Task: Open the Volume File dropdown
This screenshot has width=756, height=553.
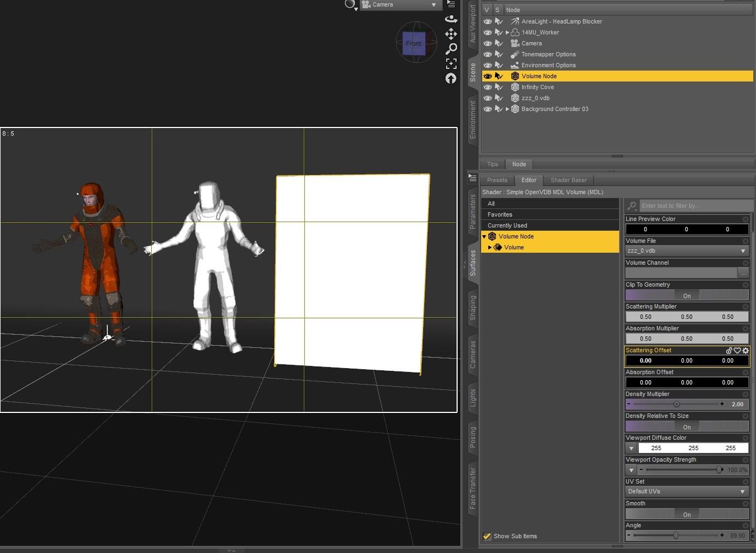Action: tap(686, 251)
